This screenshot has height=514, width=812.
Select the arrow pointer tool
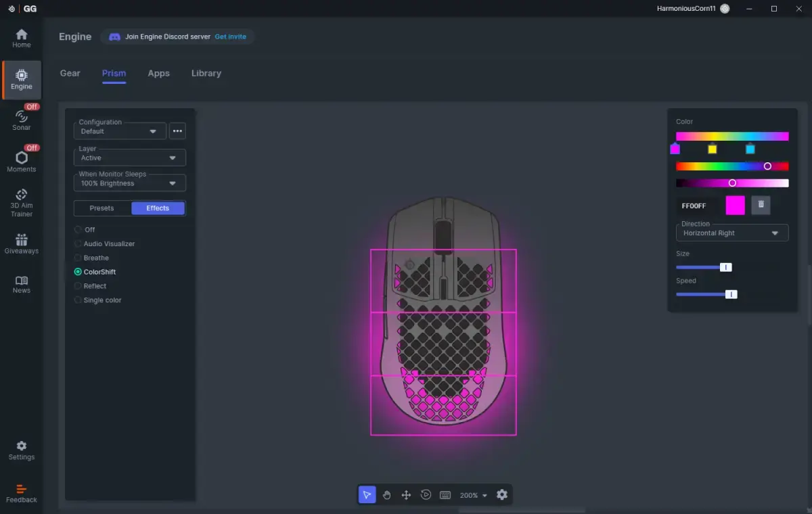(x=366, y=495)
